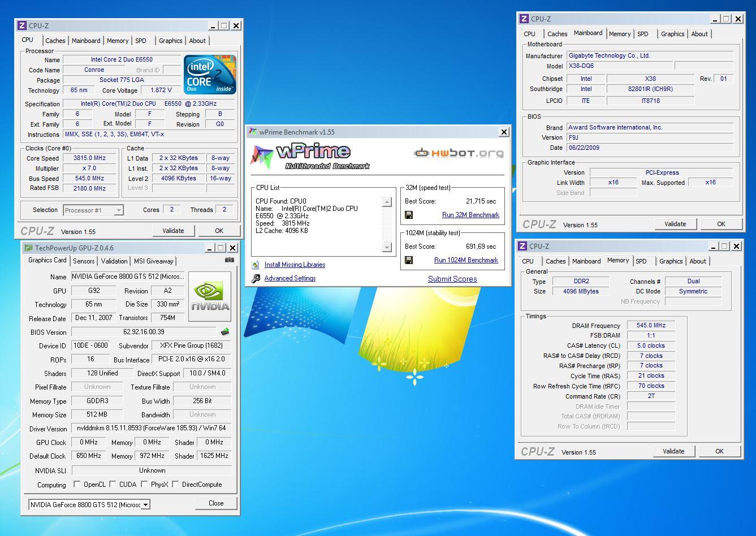Click CPU-Z icon in the CPU tab window

22,25
